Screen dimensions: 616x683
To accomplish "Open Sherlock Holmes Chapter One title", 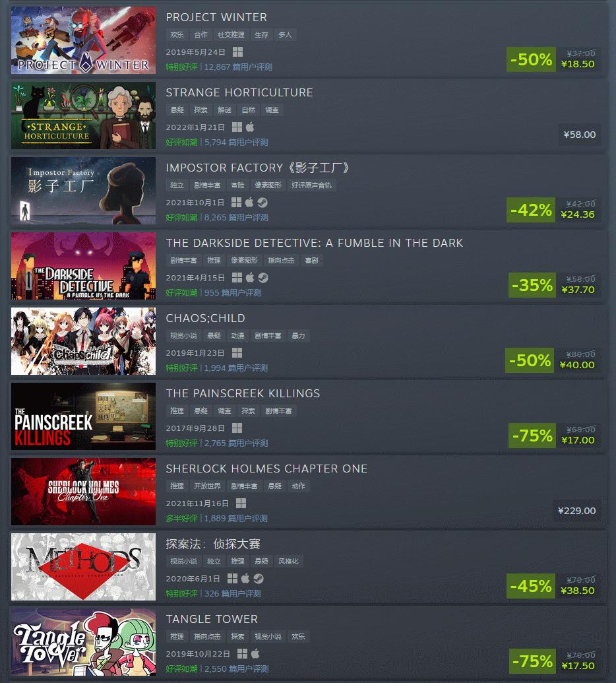I will tap(266, 469).
